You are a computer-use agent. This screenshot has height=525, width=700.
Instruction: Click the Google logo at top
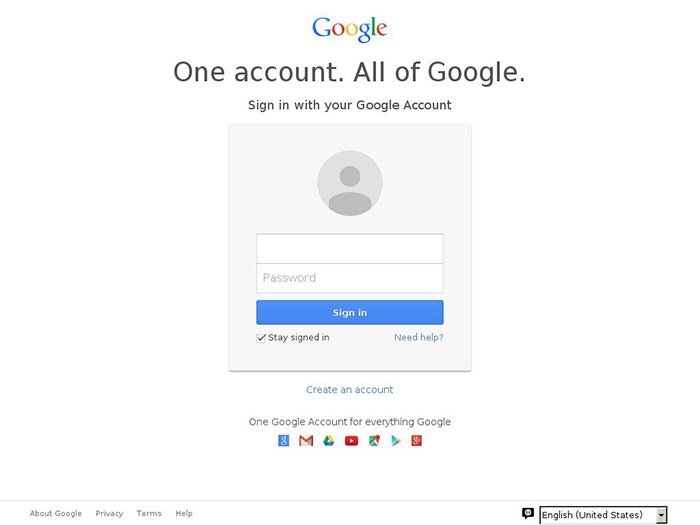(x=350, y=29)
